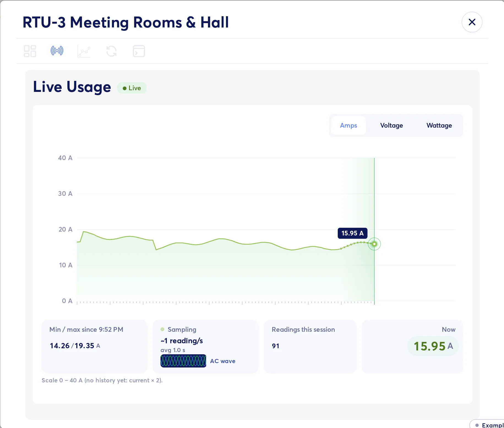Click the 30 A axis label
This screenshot has height=428, width=504.
(65, 194)
